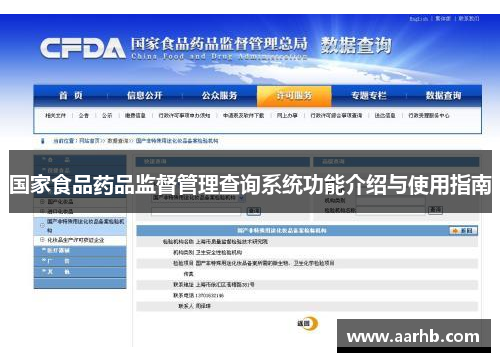Select the highlighted 许可服务 tab

[294, 96]
